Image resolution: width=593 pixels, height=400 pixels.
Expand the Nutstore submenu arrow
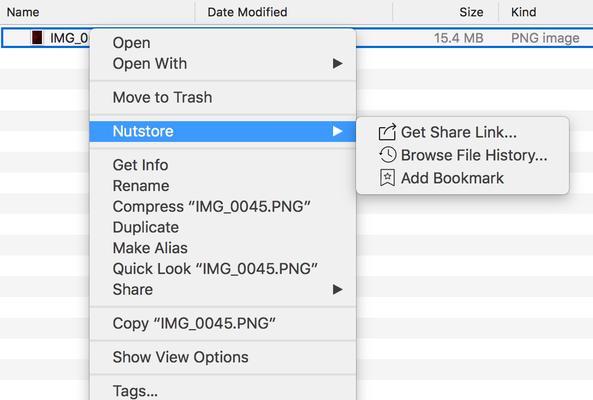338,131
